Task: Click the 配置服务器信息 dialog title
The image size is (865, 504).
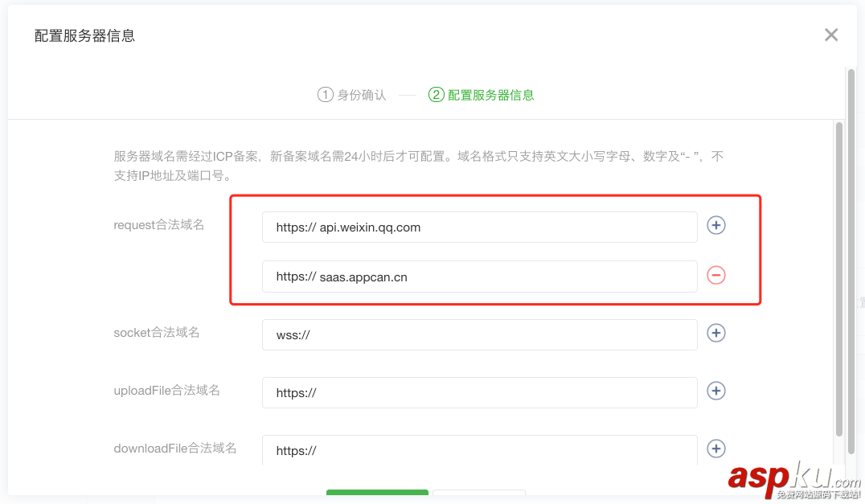Action: pyautogui.click(x=83, y=35)
